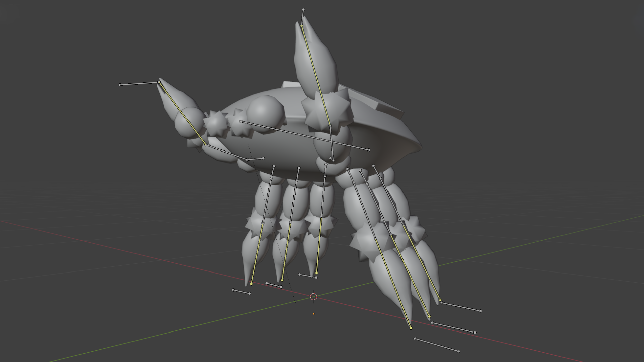Select the leftmost foot target bone on the ground
644x362 pixels.
pyautogui.click(x=241, y=292)
